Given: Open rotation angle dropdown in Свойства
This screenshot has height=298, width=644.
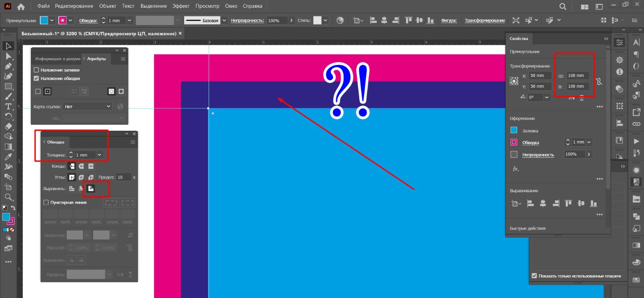Looking at the screenshot, I should [x=547, y=97].
